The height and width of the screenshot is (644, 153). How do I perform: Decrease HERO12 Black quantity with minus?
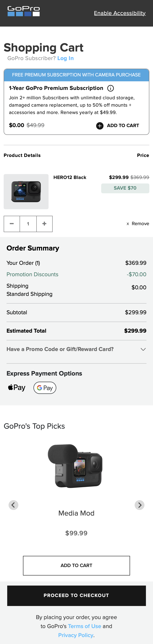(x=12, y=224)
